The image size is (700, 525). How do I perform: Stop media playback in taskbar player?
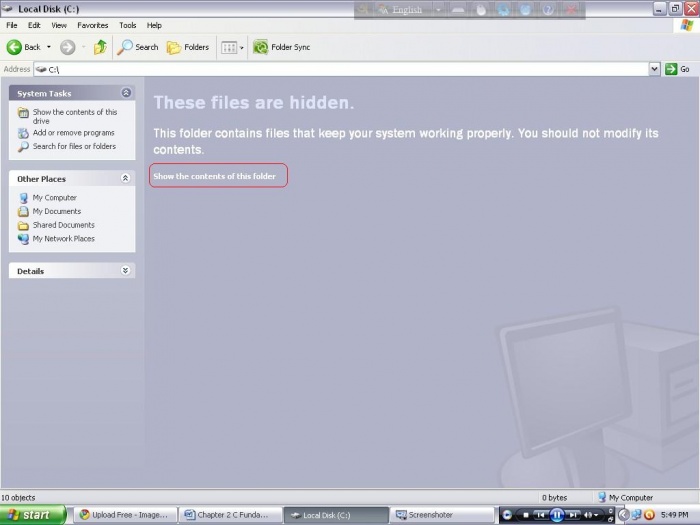pos(525,515)
